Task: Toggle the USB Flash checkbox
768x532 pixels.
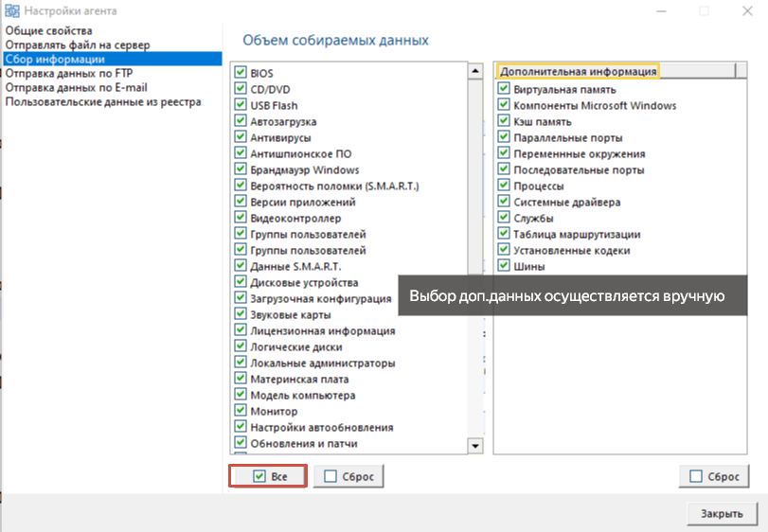Action: [x=240, y=105]
